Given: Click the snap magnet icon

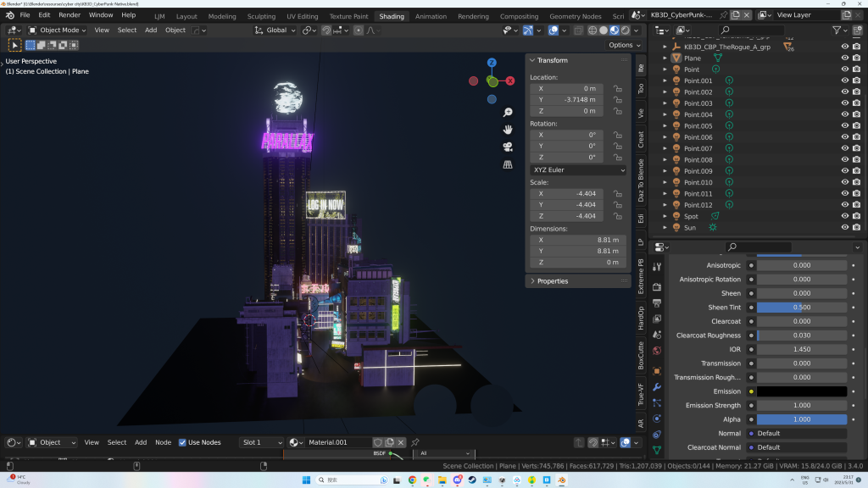Looking at the screenshot, I should [326, 30].
